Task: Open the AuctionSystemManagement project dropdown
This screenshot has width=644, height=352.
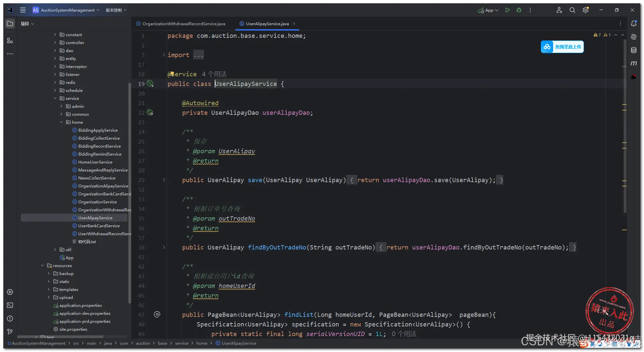Action: coord(66,10)
